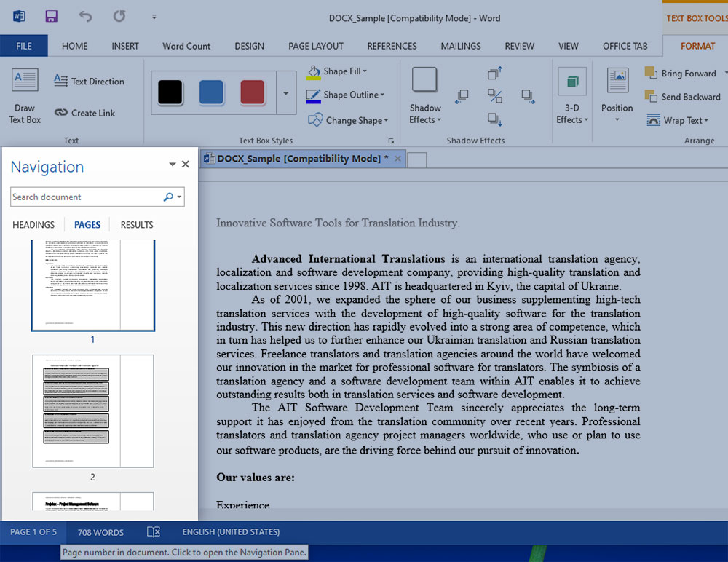Nudge shadow down
728x562 pixels.
[495, 119]
